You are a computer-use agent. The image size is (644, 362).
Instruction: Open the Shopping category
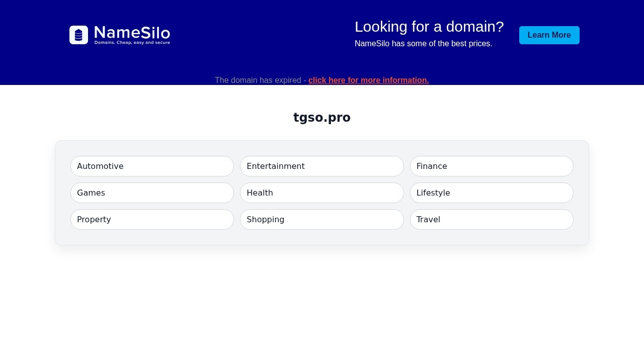pyautogui.click(x=321, y=219)
